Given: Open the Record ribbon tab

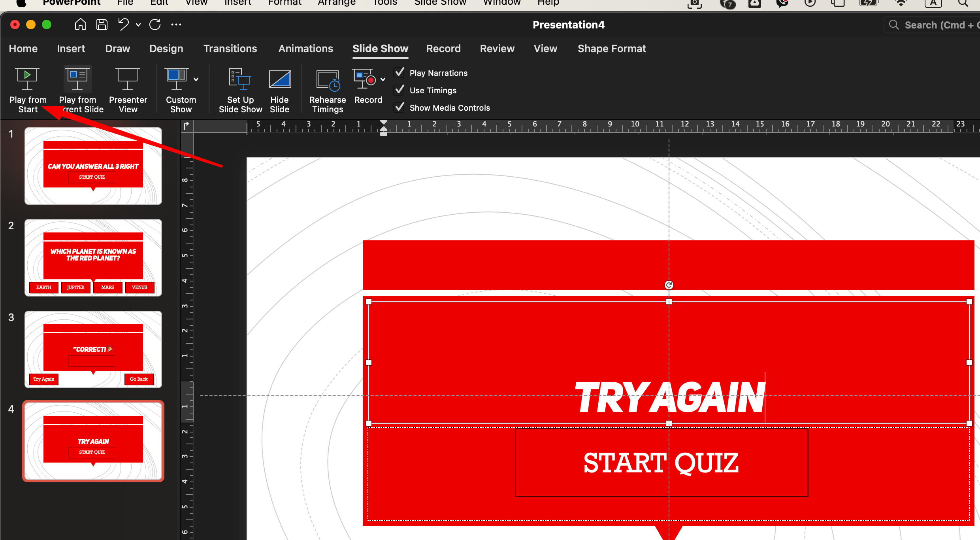Looking at the screenshot, I should coord(443,49).
